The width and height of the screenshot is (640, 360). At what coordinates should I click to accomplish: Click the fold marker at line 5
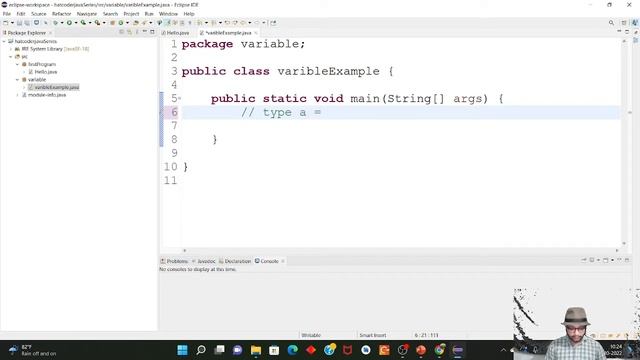[x=180, y=99]
